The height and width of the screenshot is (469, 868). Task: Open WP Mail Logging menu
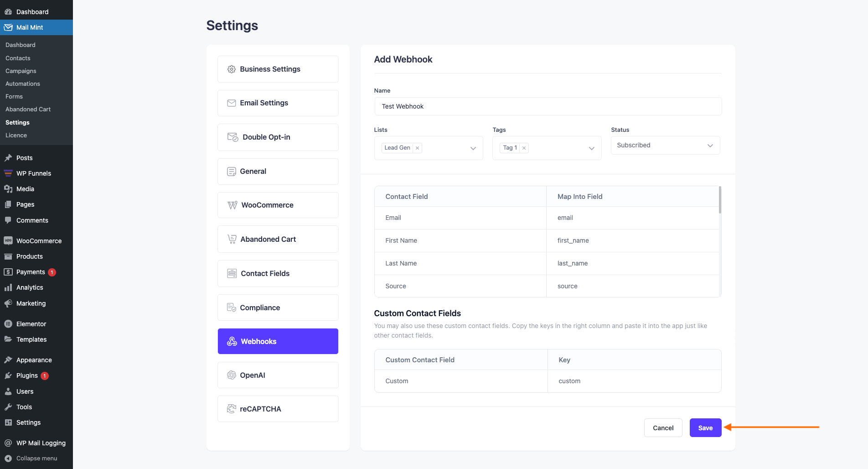click(36, 443)
